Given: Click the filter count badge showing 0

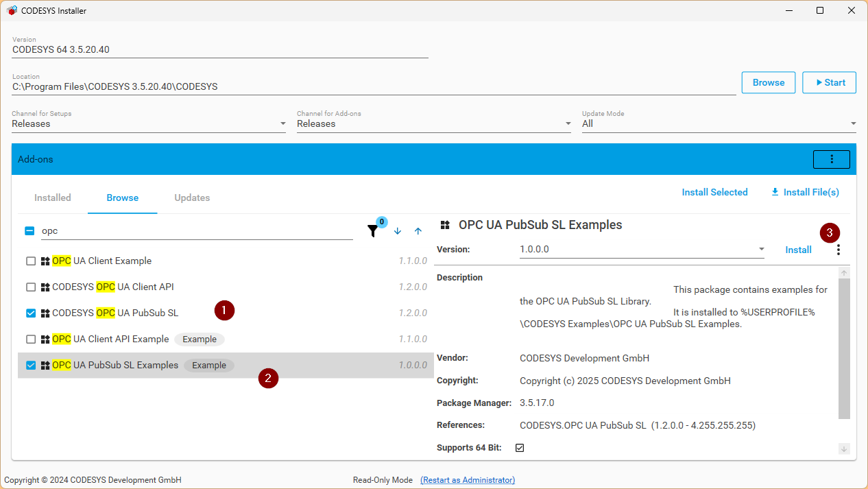Looking at the screenshot, I should pos(382,222).
